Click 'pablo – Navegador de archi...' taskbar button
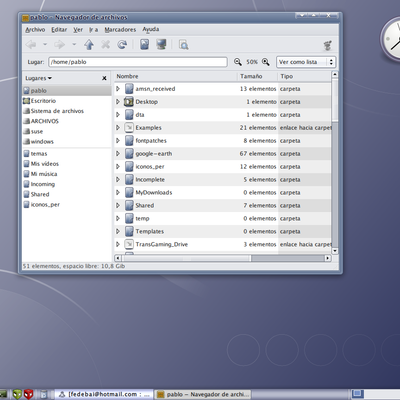The image size is (400, 400). pyautogui.click(x=203, y=395)
